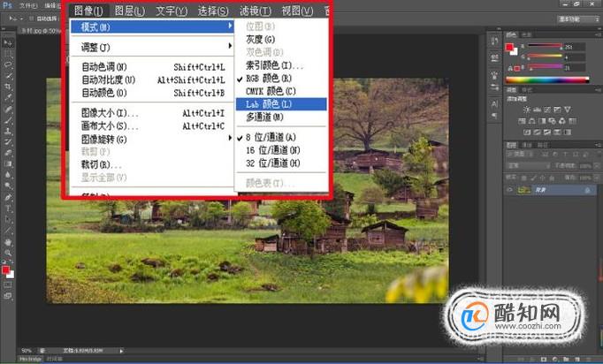
Task: Open the 视图 (V) menu
Action: pyautogui.click(x=297, y=11)
